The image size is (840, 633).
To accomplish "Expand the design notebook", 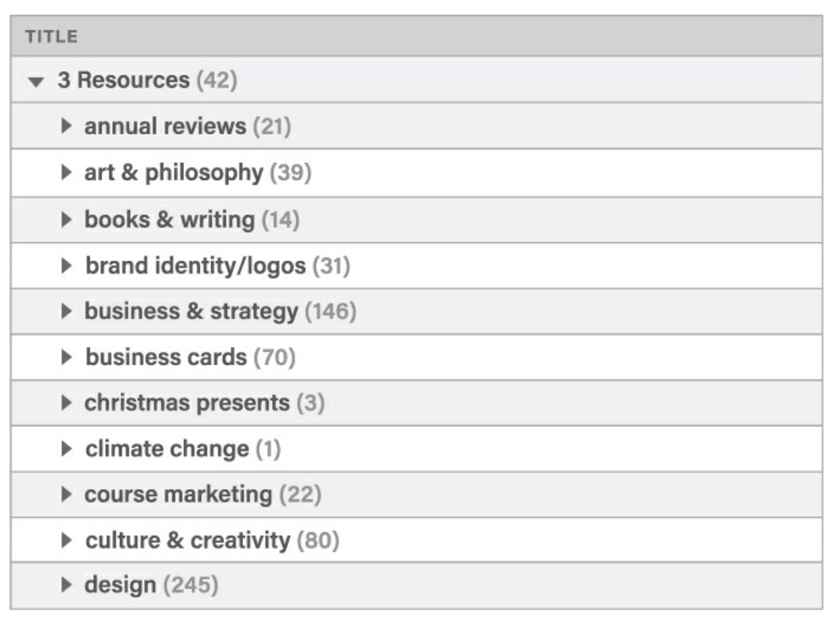I will [66, 585].
